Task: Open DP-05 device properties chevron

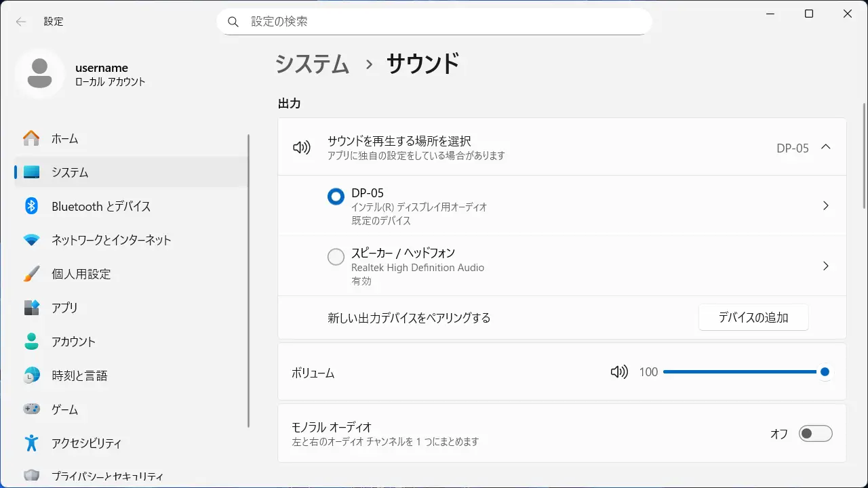Action: tap(825, 205)
